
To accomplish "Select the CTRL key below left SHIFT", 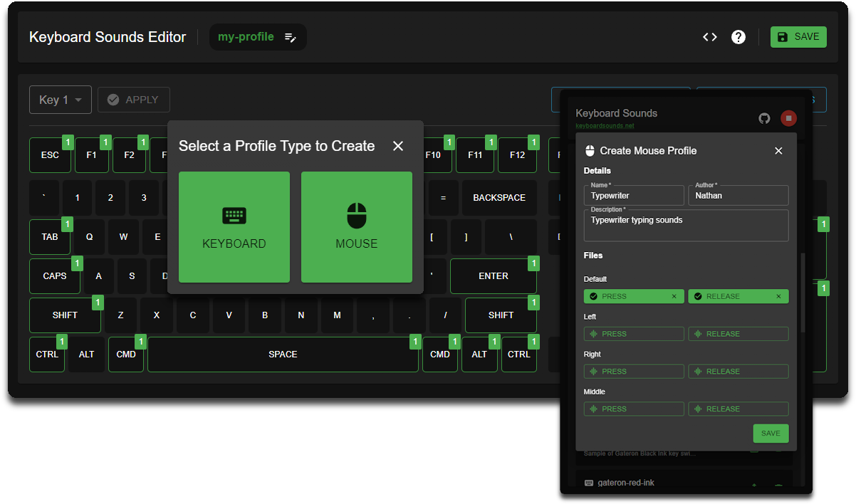I will (x=47, y=355).
